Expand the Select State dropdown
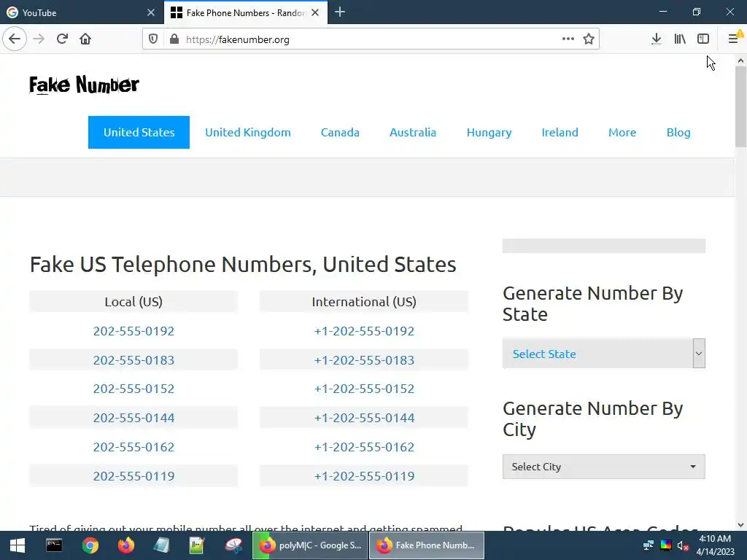Image resolution: width=747 pixels, height=560 pixels. [x=603, y=354]
